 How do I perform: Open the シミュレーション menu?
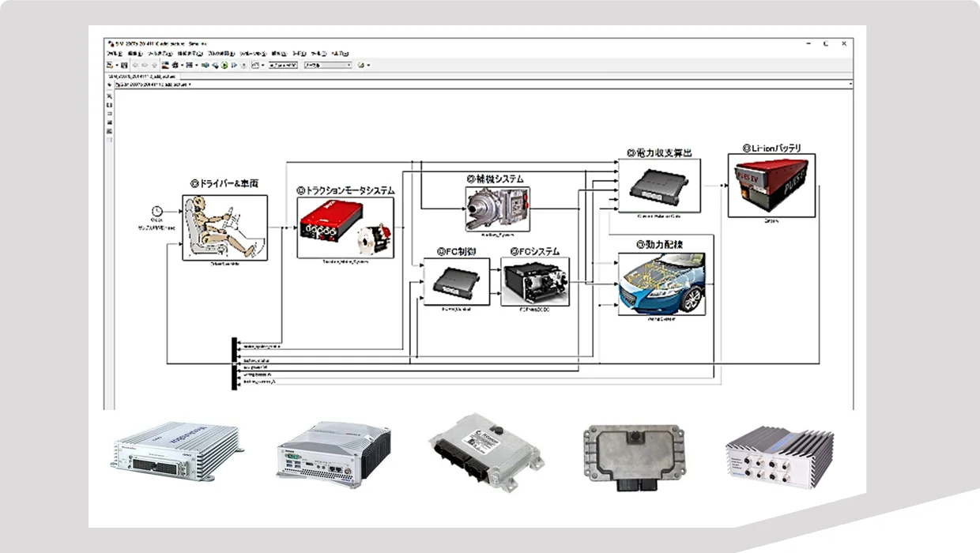pyautogui.click(x=254, y=54)
